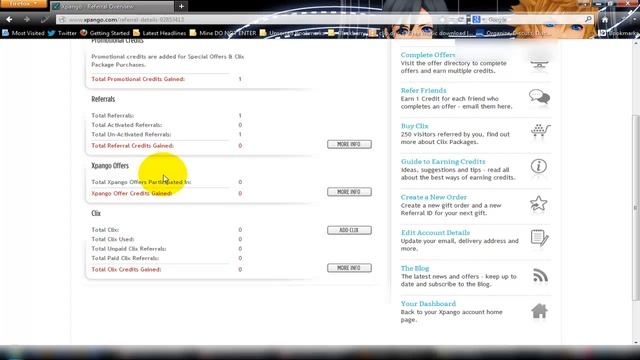
Task: Open the Firefox application menu
Action: (23, 4)
